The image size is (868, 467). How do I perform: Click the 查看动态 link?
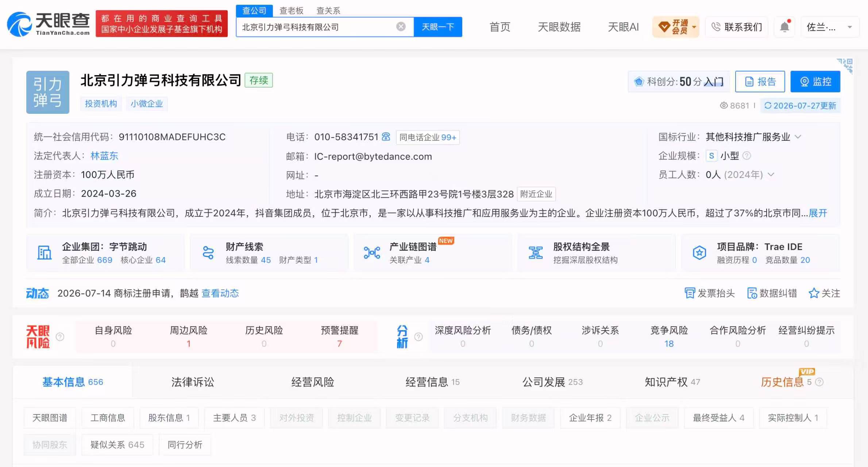pos(220,293)
